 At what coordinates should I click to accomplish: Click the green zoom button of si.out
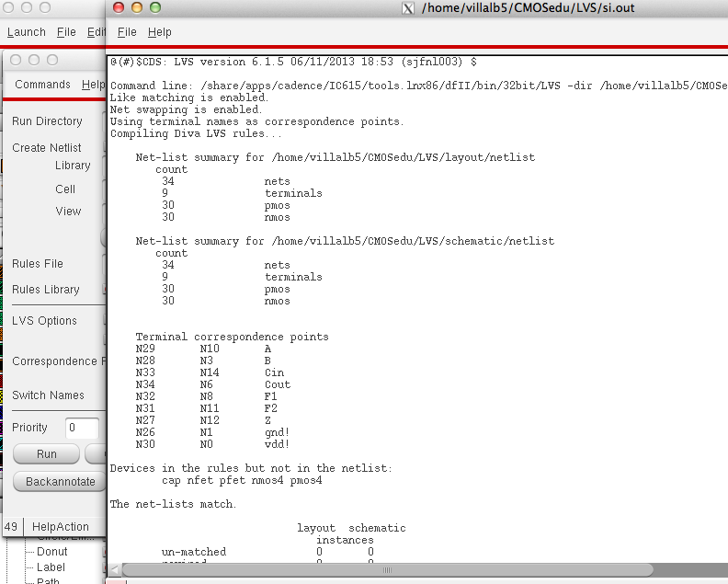[x=155, y=8]
